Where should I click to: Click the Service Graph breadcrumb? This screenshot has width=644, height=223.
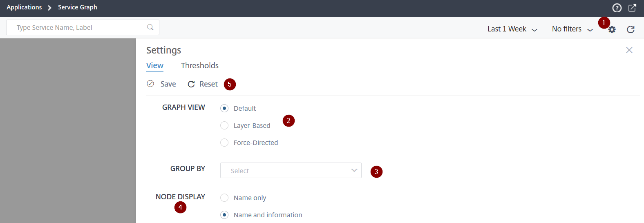pyautogui.click(x=78, y=7)
